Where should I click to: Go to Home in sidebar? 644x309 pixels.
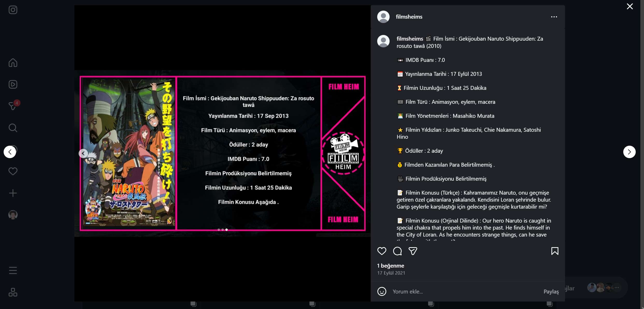click(x=13, y=63)
